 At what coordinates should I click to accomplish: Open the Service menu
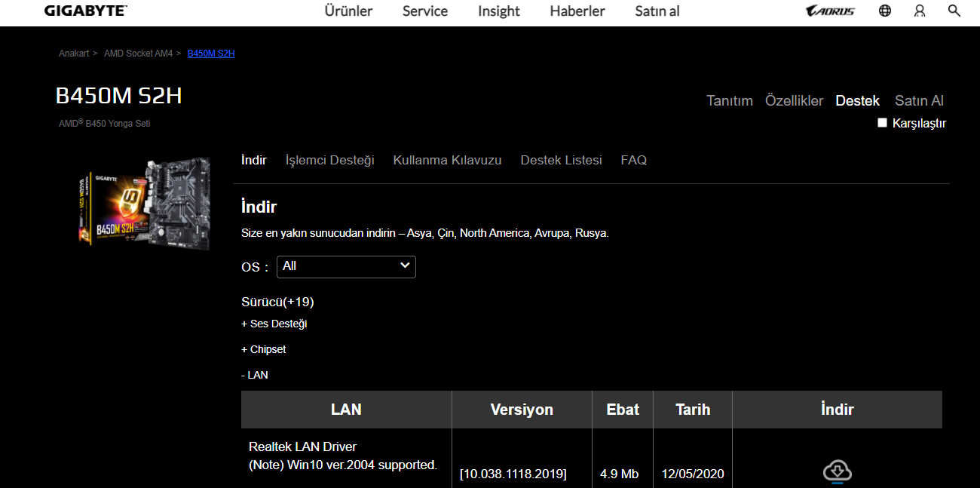pos(425,11)
